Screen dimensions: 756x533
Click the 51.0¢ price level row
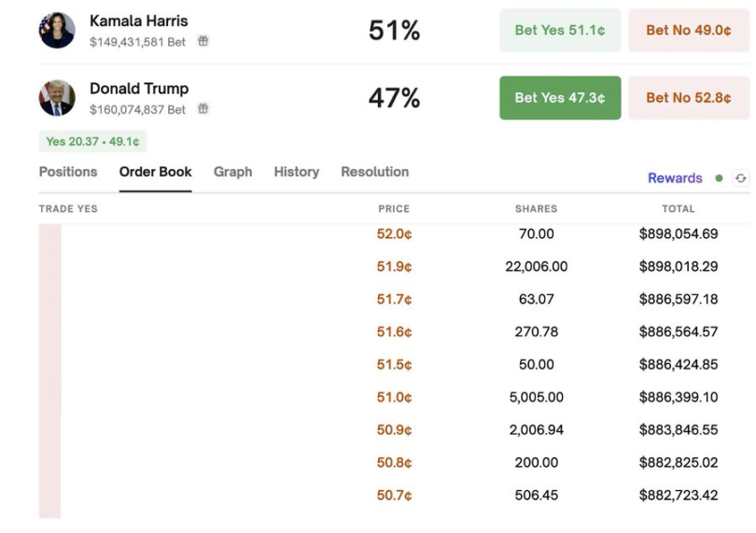pos(394,398)
